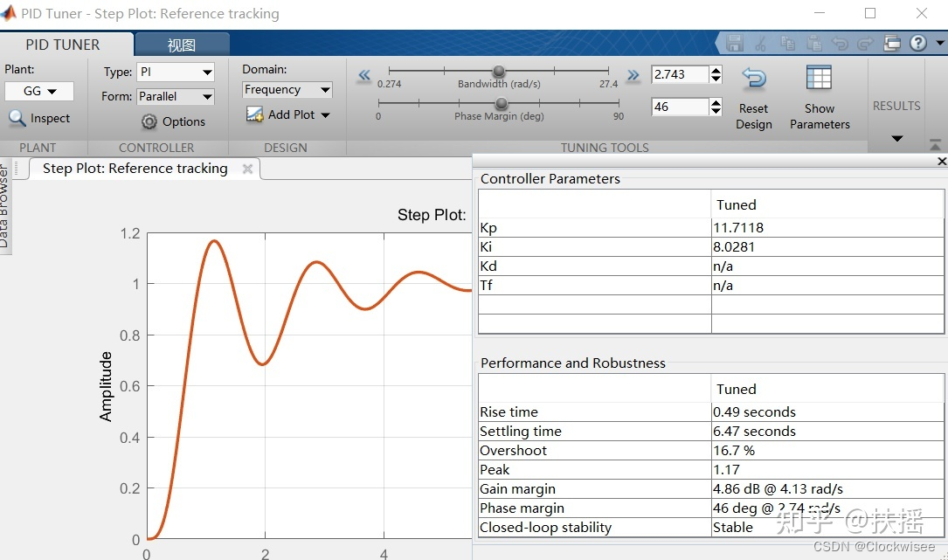Viewport: 948px width, 560px height.
Task: Open controller Options gear
Action: [x=174, y=121]
